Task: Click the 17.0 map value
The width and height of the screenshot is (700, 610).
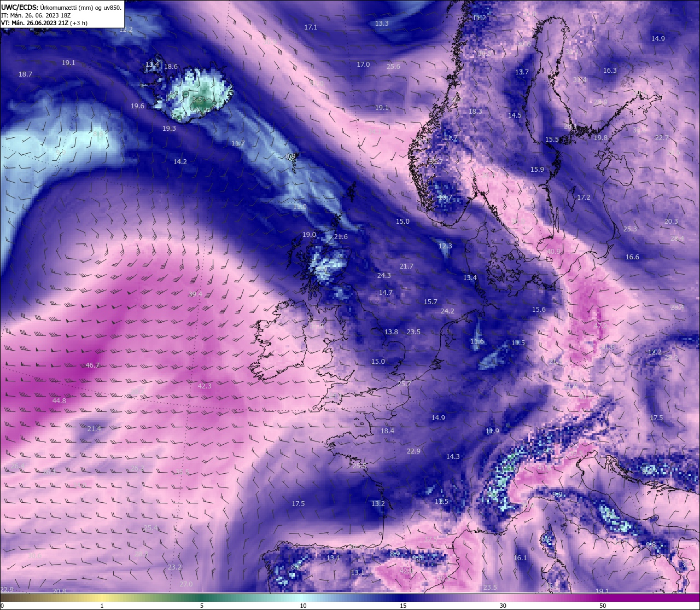Action: coord(363,65)
